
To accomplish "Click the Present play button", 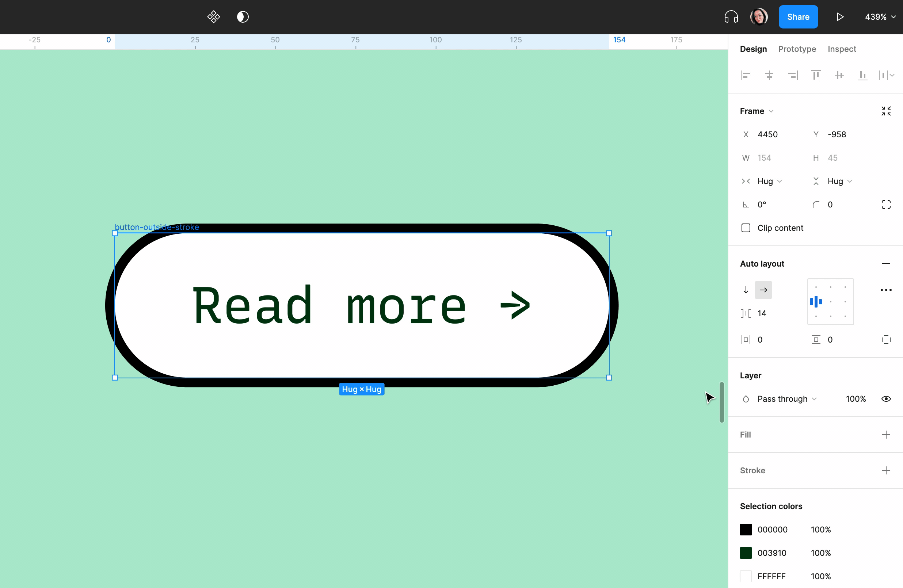I will point(840,17).
